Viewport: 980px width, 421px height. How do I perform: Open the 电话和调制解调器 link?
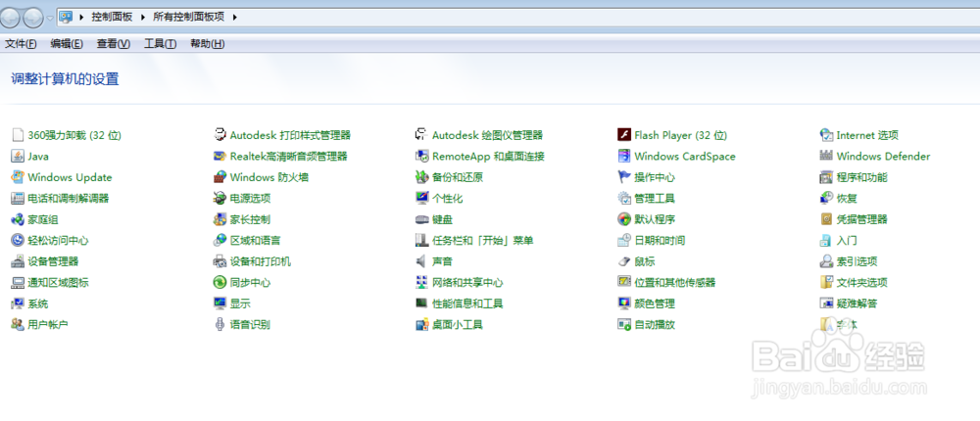click(x=69, y=199)
